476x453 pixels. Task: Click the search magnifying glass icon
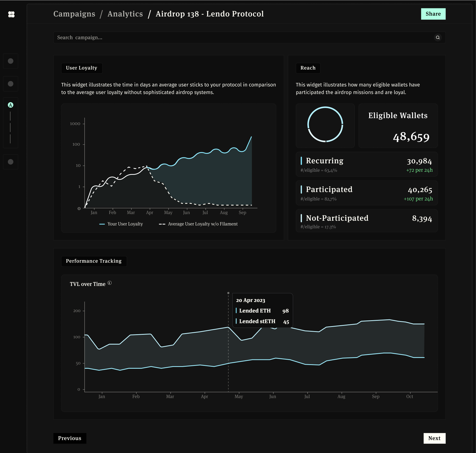point(438,37)
